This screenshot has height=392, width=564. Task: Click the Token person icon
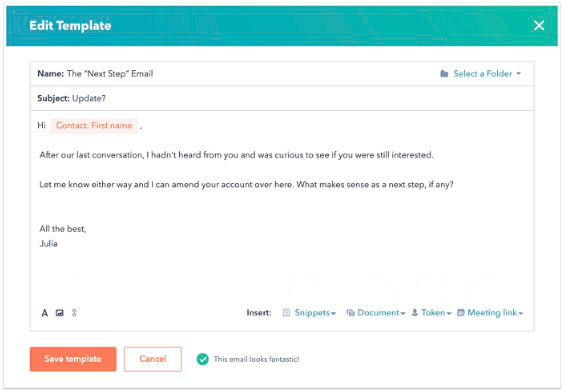pyautogui.click(x=415, y=313)
